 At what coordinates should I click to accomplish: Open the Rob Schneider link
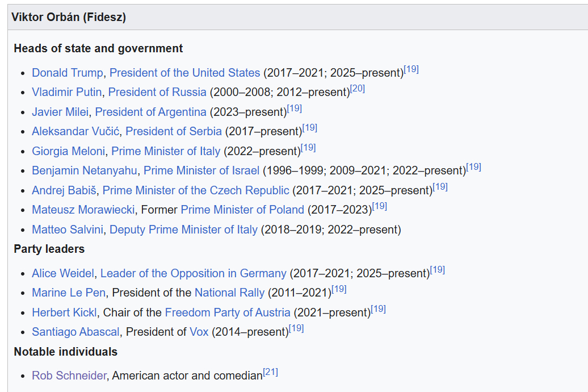69,376
